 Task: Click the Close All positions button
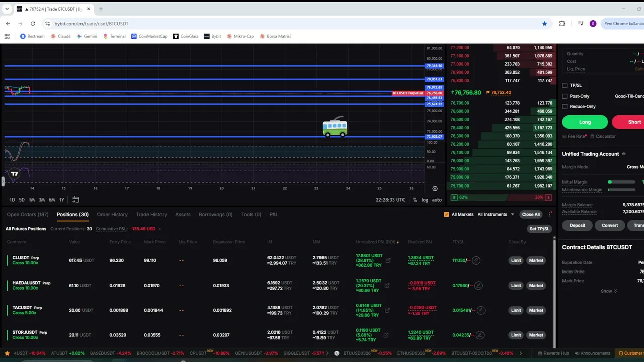click(531, 214)
